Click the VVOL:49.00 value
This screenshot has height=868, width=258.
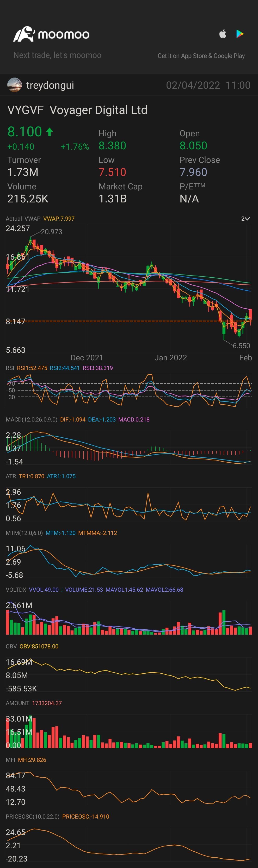click(44, 590)
